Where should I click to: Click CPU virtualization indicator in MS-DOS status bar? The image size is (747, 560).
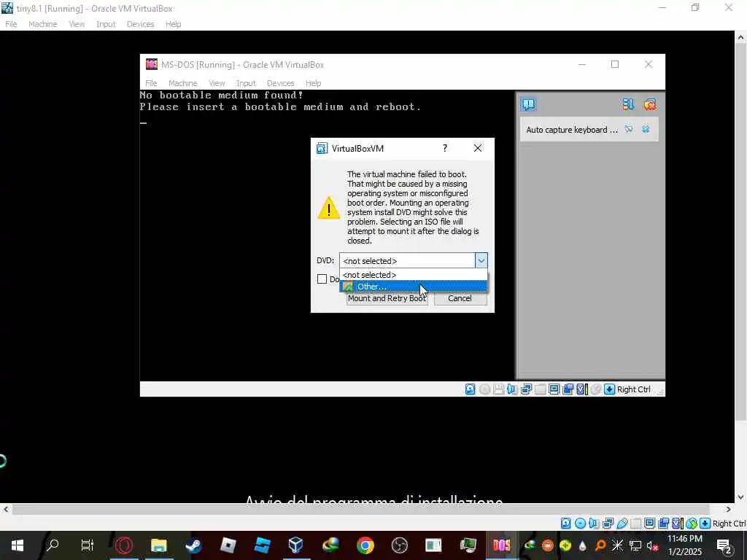[581, 389]
